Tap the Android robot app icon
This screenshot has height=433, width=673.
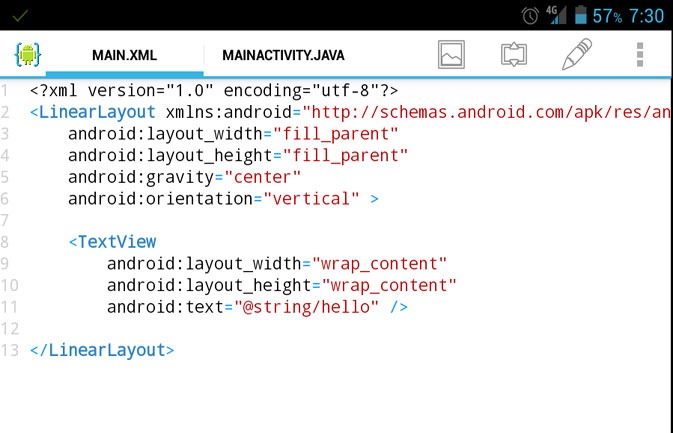point(28,55)
